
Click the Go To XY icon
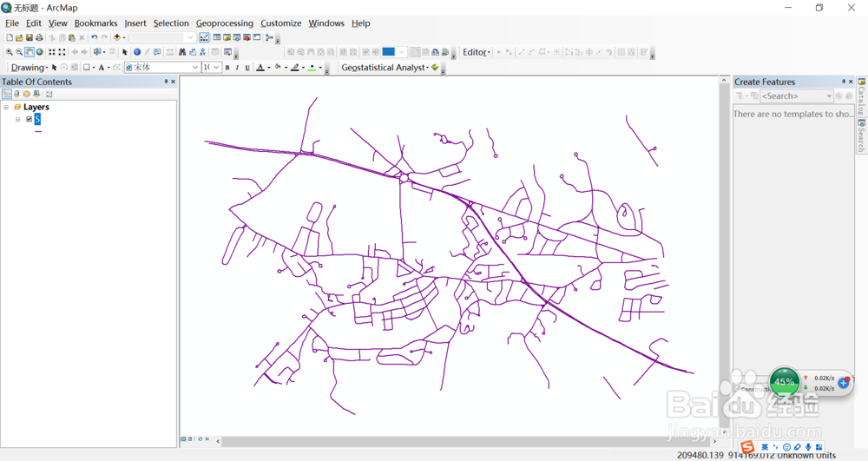[x=202, y=52]
